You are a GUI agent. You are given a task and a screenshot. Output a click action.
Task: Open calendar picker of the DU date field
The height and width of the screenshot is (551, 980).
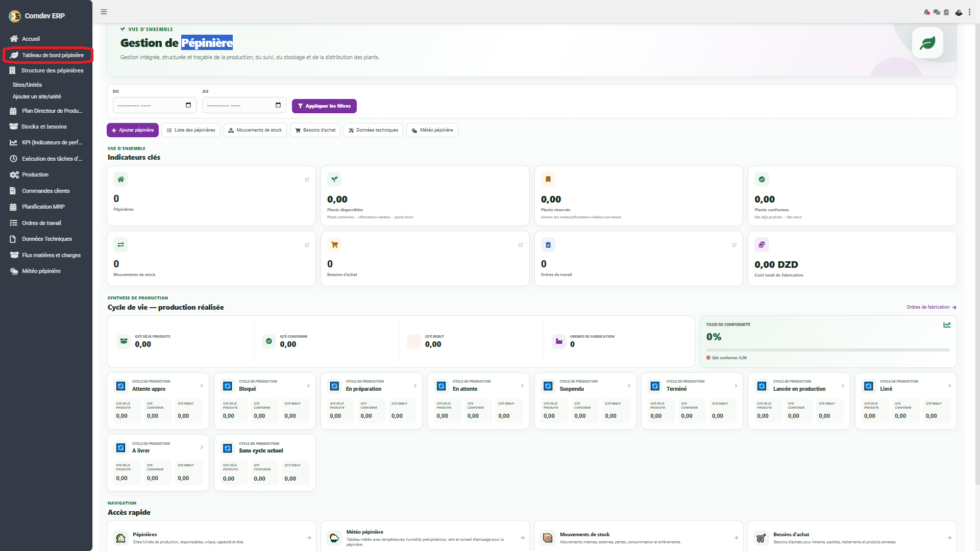tap(188, 105)
